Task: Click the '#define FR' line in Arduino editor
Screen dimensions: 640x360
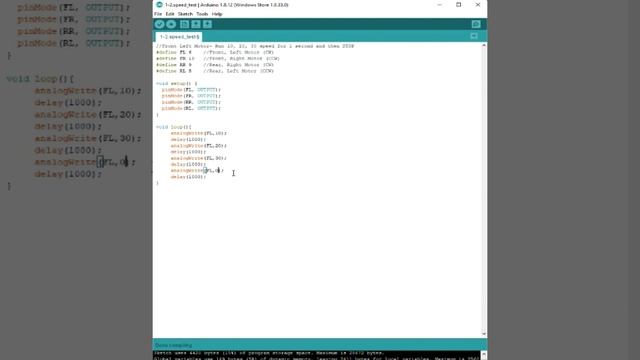Action: coord(218,58)
